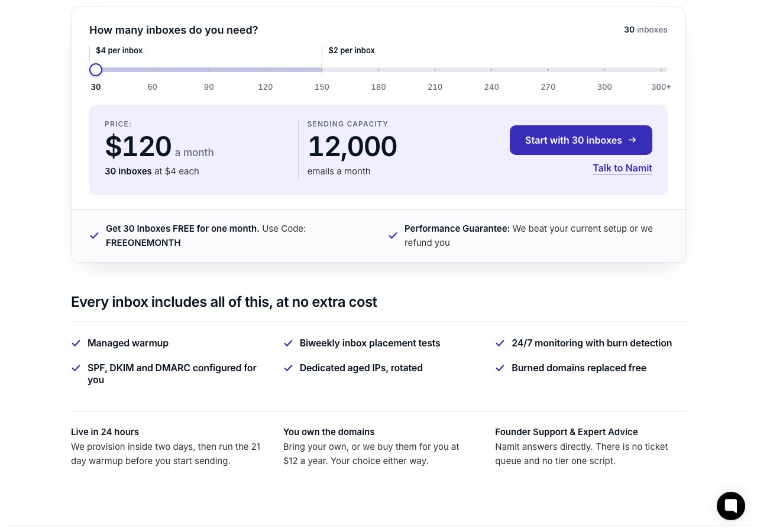
Task: Click the emails a month caption
Action: [x=339, y=171]
